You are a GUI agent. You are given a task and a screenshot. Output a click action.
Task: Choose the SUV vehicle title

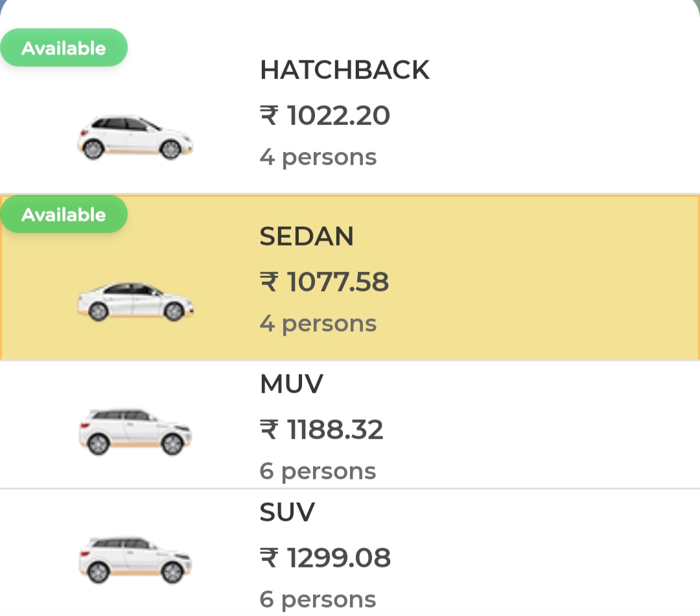click(x=288, y=512)
